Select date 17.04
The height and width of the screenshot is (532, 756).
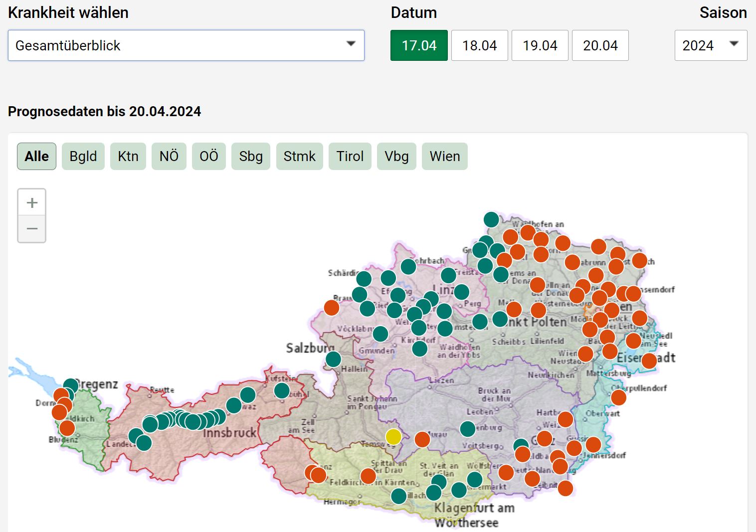[419, 45]
